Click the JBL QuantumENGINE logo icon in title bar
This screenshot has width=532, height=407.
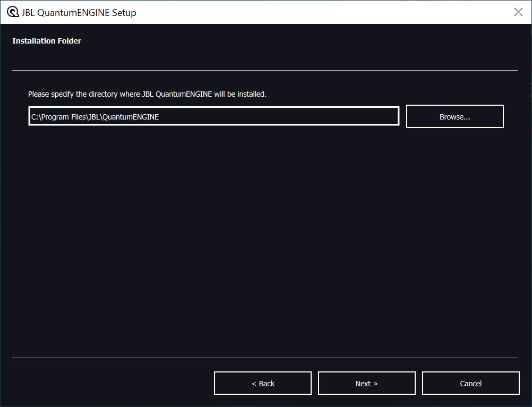pyautogui.click(x=13, y=12)
